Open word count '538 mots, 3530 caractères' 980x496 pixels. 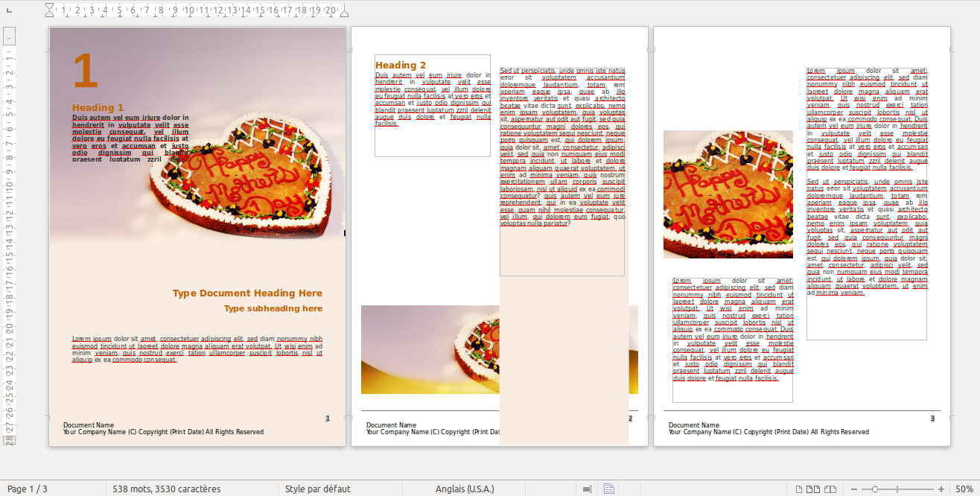[x=166, y=489]
